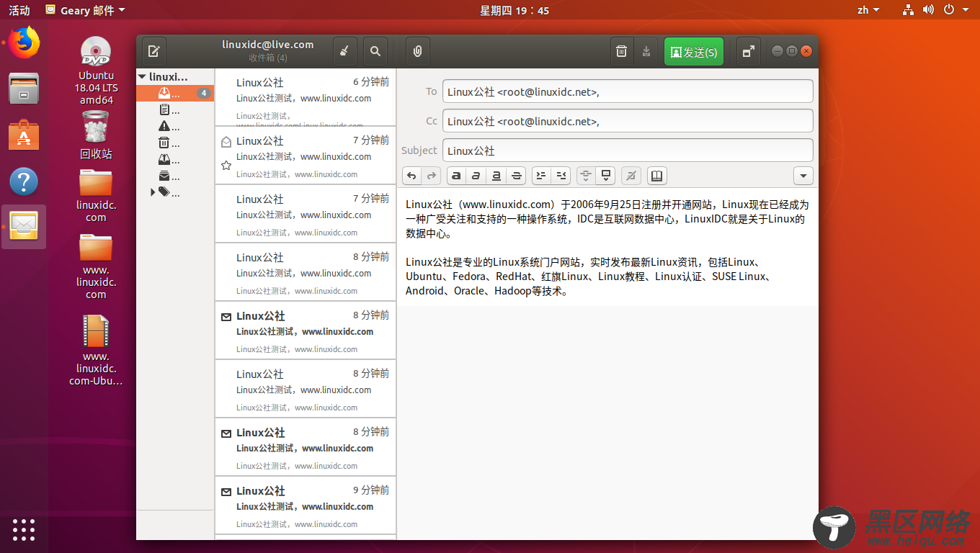Screen dimensions: 980x553
Task: Select the www.linuxidc.com-Ubu... video file
Action: [96, 350]
